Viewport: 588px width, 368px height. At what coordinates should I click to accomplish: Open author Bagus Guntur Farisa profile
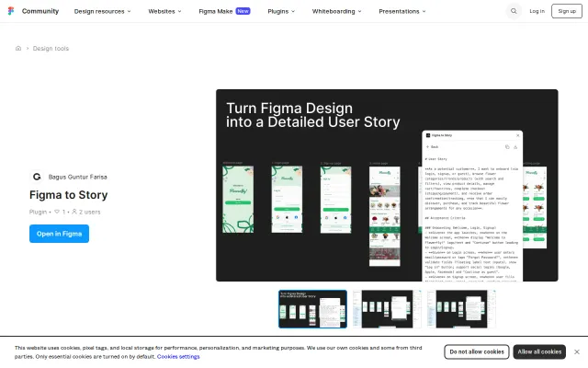point(77,177)
